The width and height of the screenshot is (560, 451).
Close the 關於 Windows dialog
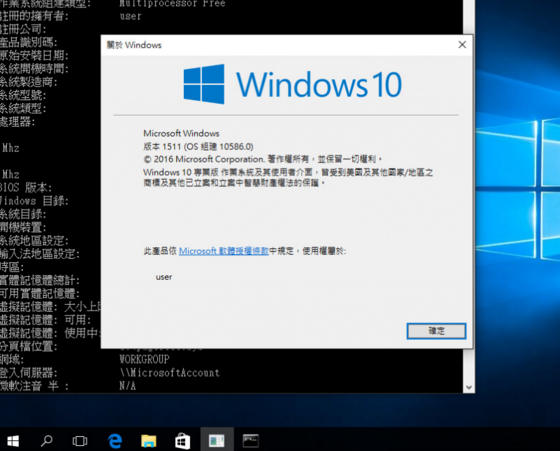tap(462, 45)
